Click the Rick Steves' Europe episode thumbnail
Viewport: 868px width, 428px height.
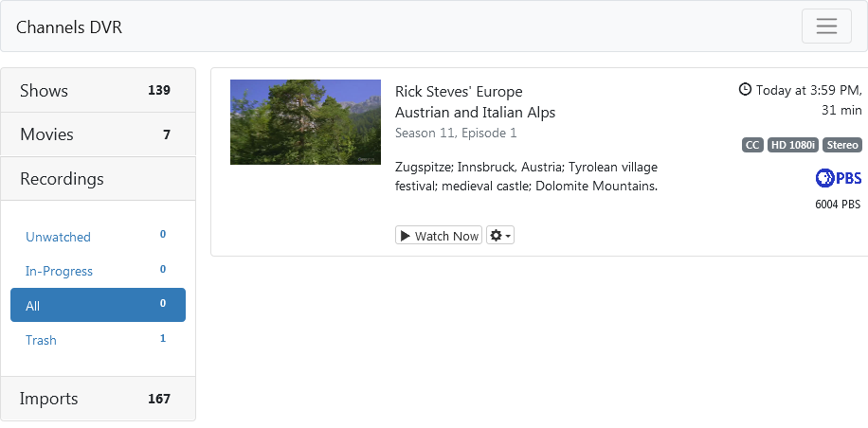[305, 122]
